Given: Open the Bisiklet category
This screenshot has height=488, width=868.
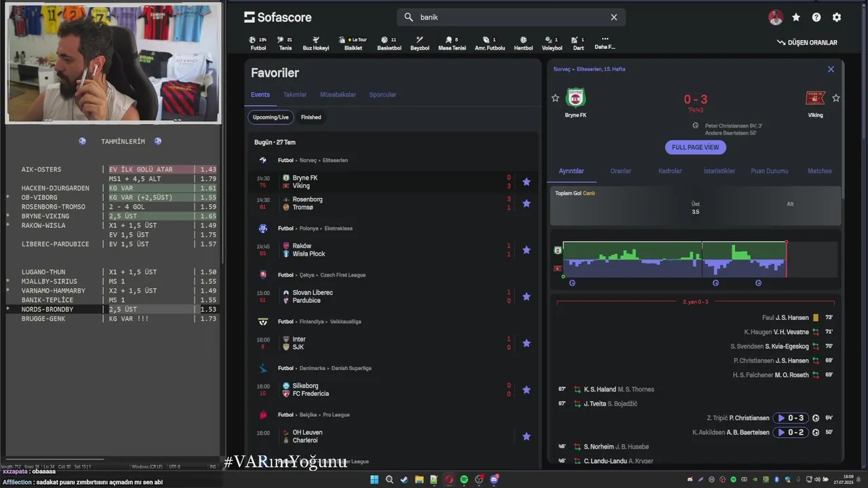Looking at the screenshot, I should click(353, 43).
